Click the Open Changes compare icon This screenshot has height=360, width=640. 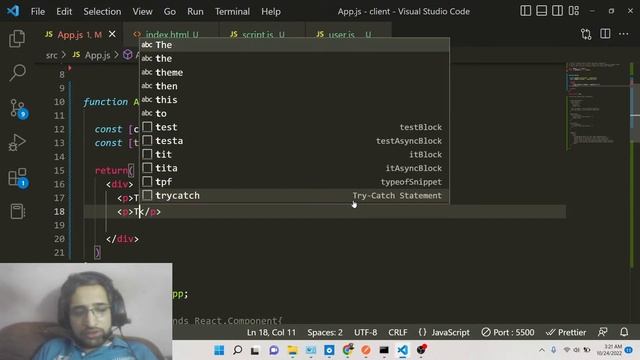click(x=586, y=34)
